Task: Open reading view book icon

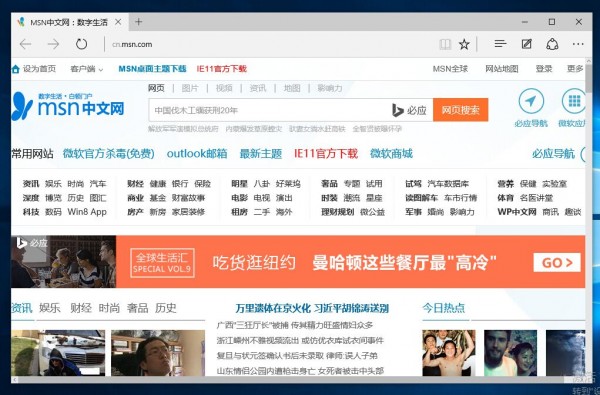Action: (445, 44)
